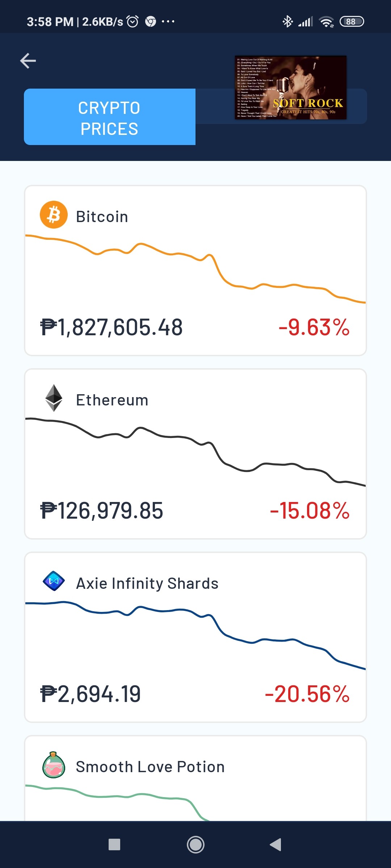Open Axie Infinity Shards price ₱2,694.19
Screen dimensions: 391x868
click(91, 694)
